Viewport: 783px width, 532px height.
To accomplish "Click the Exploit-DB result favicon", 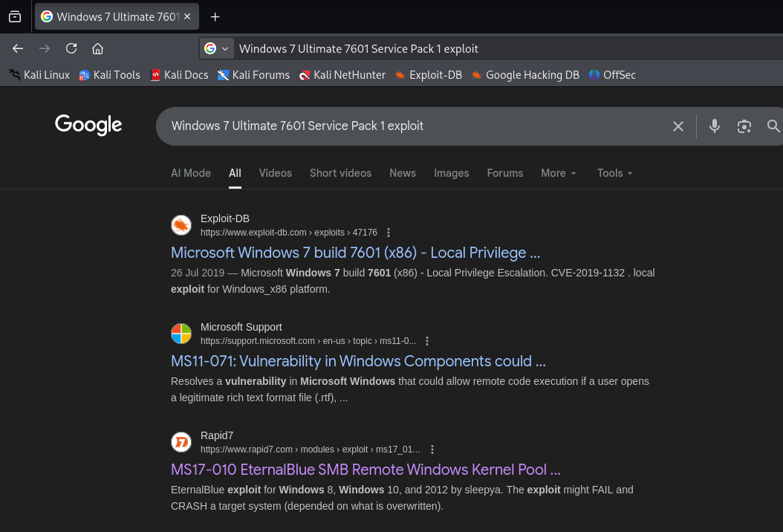I will point(181,225).
